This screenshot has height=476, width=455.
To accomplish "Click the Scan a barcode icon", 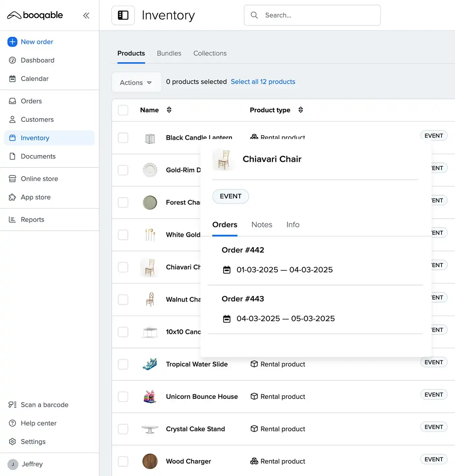I will tap(12, 405).
